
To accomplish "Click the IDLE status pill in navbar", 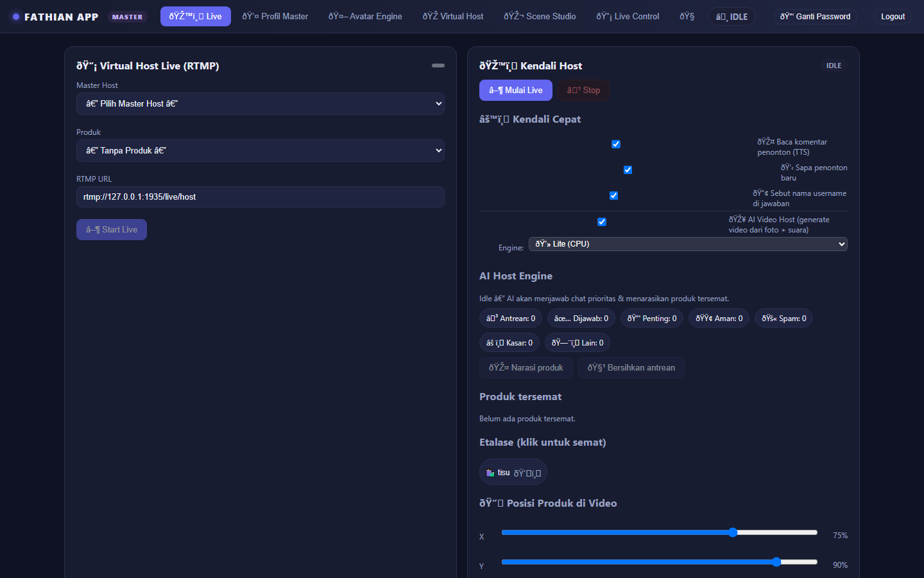I will pyautogui.click(x=732, y=17).
